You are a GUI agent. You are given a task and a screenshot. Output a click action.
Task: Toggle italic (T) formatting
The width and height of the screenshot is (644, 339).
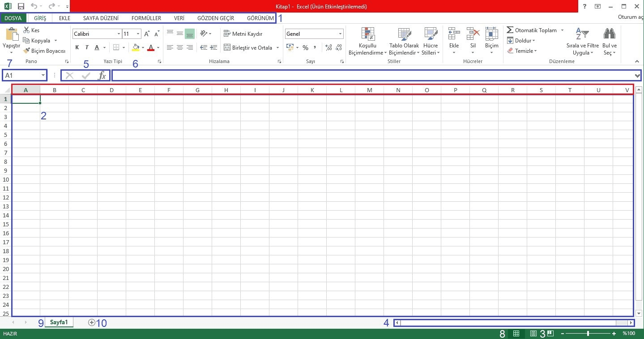(87, 47)
